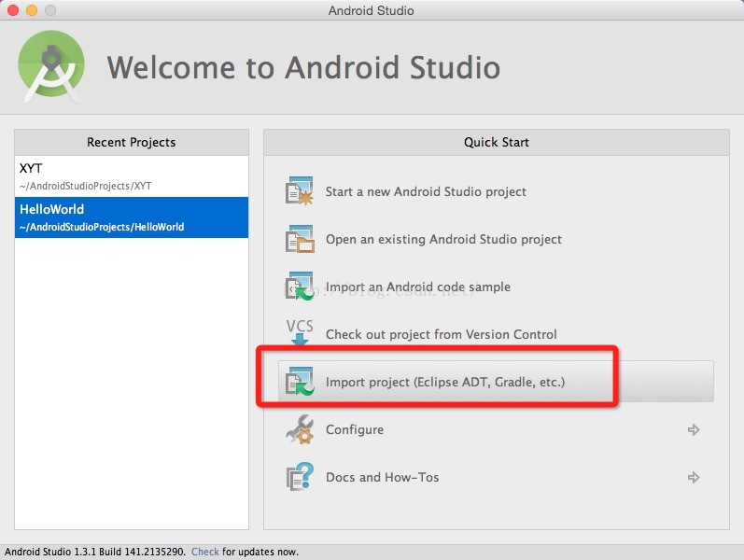Select Import project (Eclipse ADT, Gradle, etc.)
This screenshot has height=560, width=744.
pos(496,382)
